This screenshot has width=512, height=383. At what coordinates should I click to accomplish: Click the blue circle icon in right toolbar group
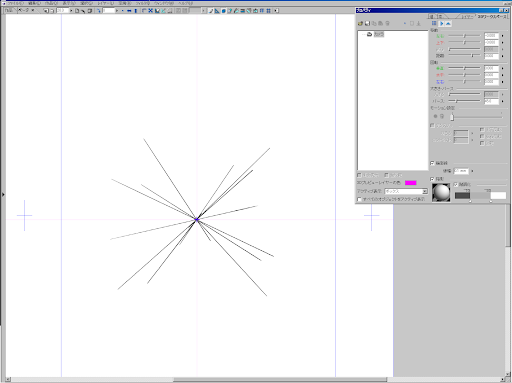(223, 11)
